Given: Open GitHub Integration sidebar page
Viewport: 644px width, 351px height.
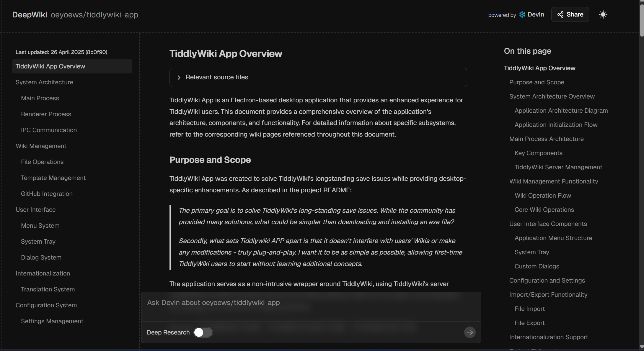Looking at the screenshot, I should 47,194.
